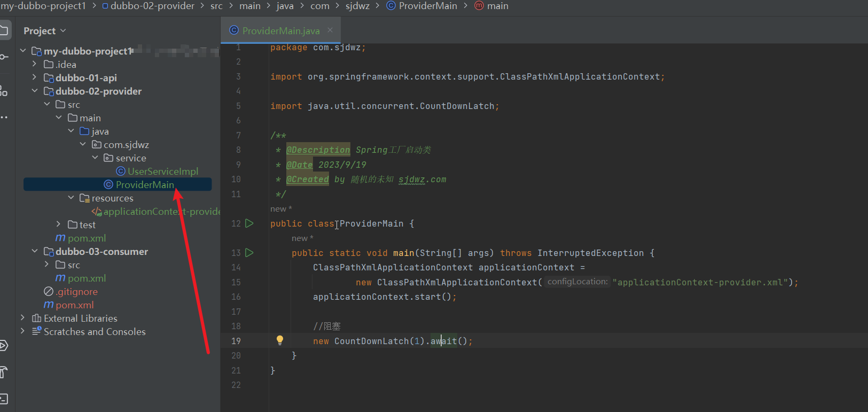
Task: Open the Services tool window icon
Action: [x=4, y=346]
